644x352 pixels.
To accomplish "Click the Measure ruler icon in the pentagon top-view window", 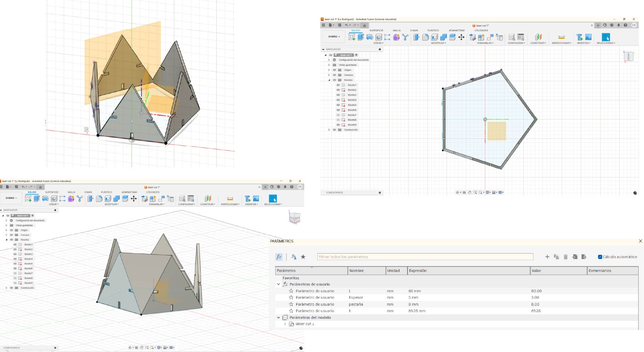I will 561,37.
